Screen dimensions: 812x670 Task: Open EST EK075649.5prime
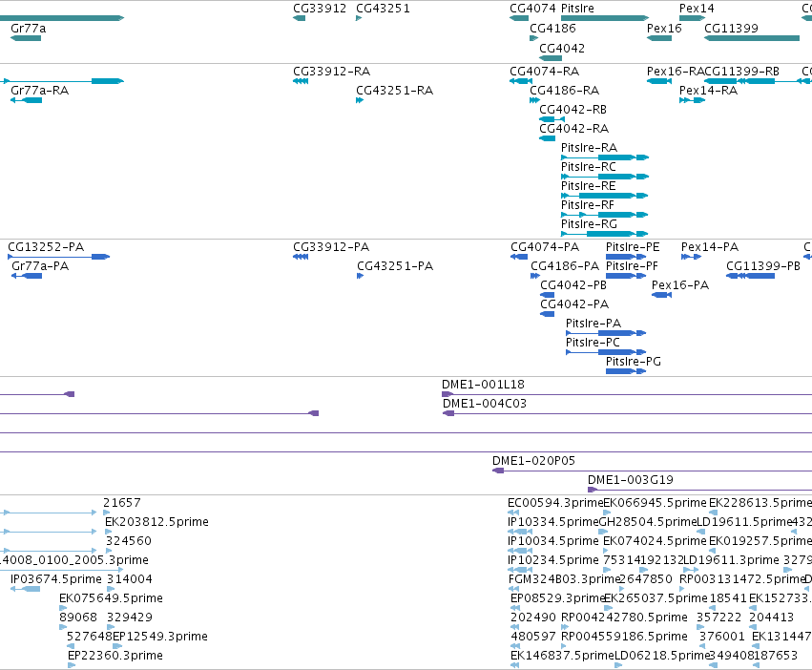point(63,608)
